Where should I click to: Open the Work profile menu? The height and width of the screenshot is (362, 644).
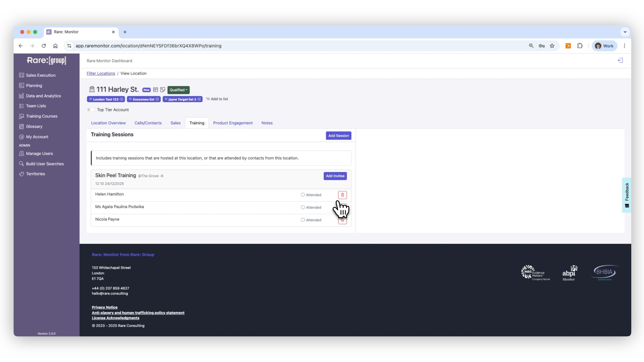[x=604, y=46]
